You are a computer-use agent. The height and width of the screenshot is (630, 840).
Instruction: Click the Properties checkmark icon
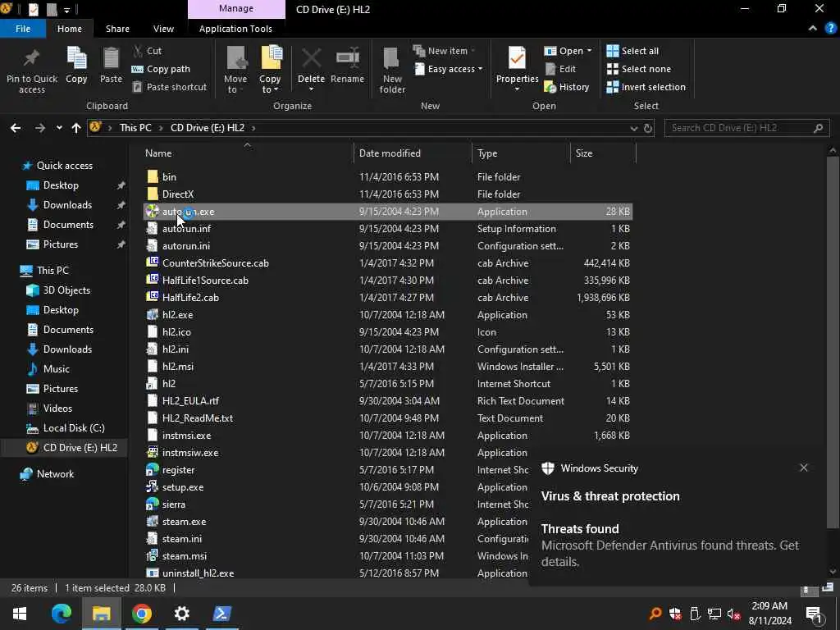(517, 58)
